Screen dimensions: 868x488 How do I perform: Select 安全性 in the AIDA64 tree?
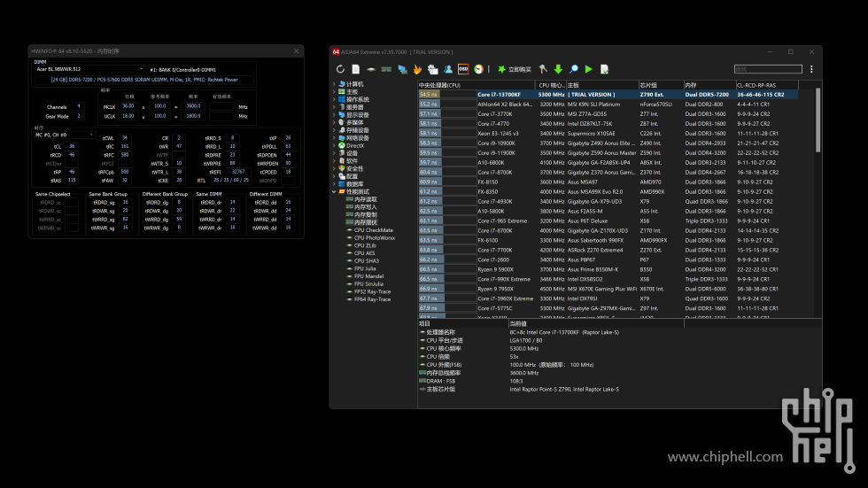click(354, 169)
